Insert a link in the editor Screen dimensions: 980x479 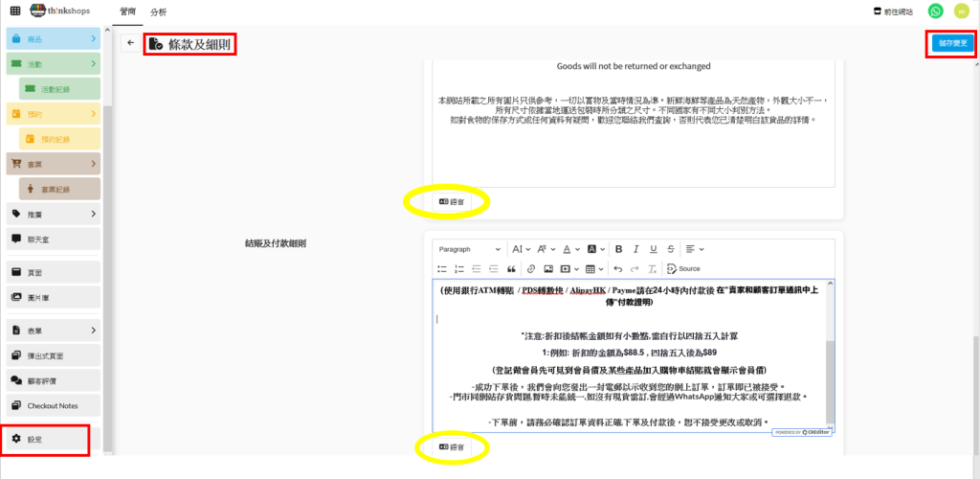click(x=530, y=268)
